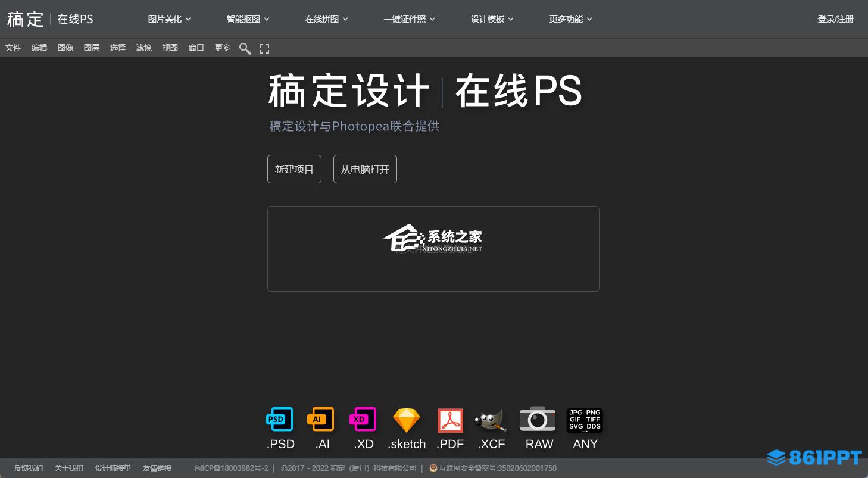
Task: Open the 滤镜 menu
Action: [x=144, y=48]
